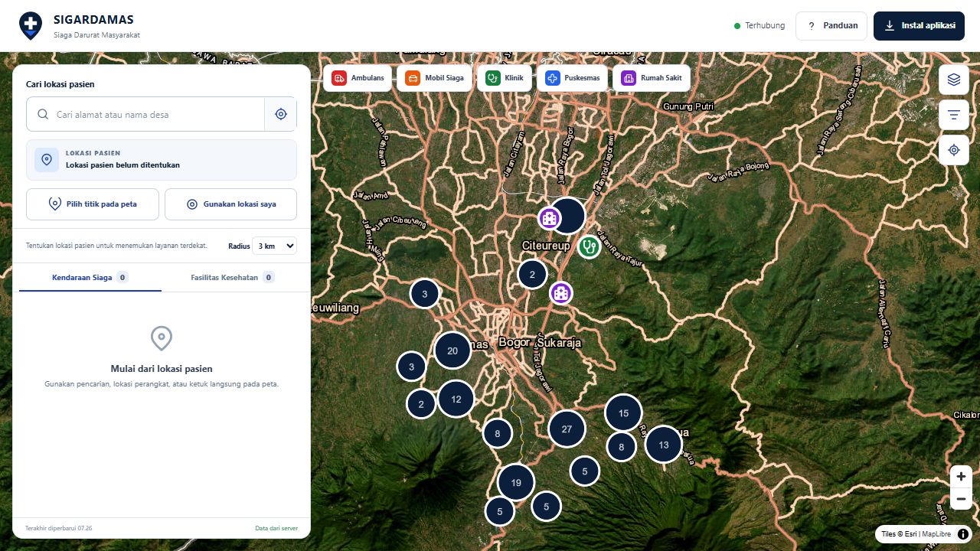Open map cluster labeled 15
Screen dimensions: 980x551
pyautogui.click(x=623, y=413)
